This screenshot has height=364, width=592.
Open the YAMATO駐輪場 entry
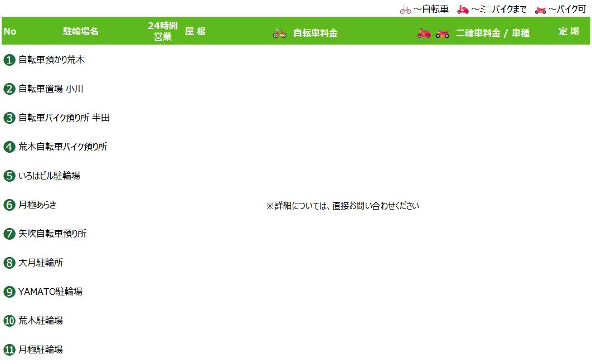[x=50, y=292]
